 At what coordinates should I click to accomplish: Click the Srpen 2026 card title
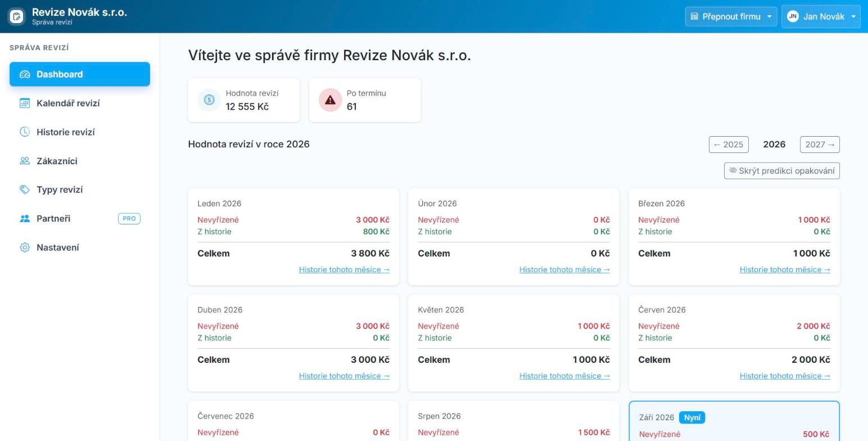[x=439, y=416]
